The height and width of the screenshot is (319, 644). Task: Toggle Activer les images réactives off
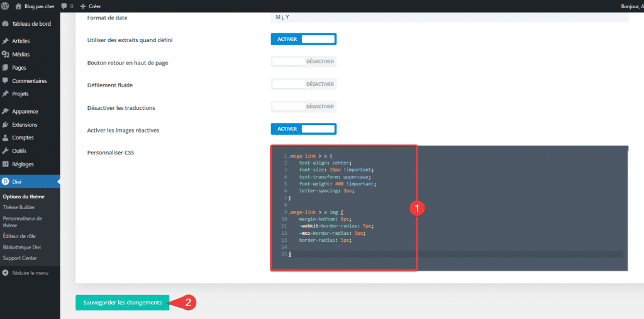coord(303,129)
